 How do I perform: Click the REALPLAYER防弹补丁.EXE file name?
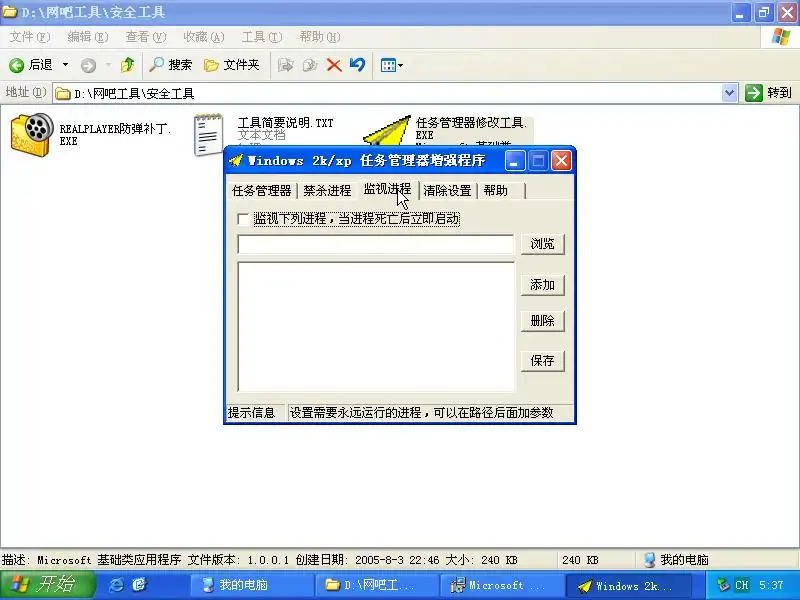[x=115, y=135]
